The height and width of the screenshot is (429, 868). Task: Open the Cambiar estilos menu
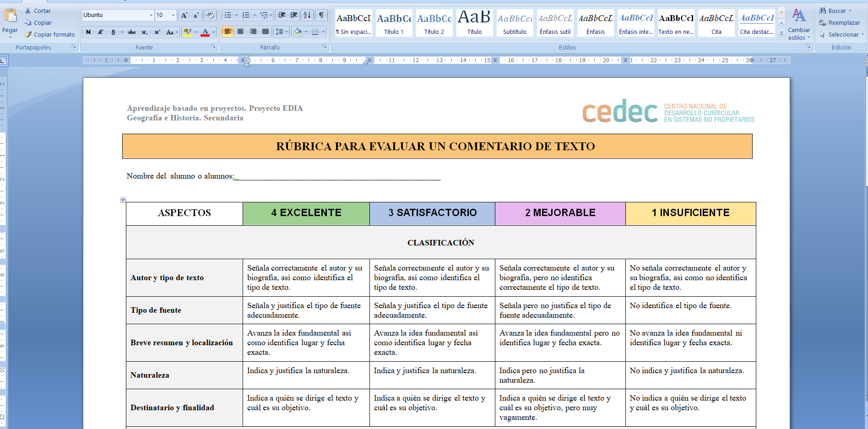tap(799, 24)
